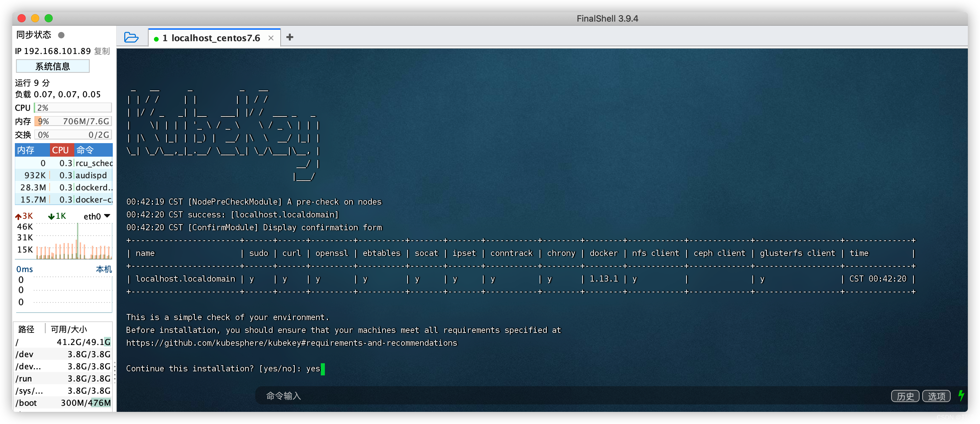Open the 选项 options menu
This screenshot has width=980, height=424.
tap(936, 396)
